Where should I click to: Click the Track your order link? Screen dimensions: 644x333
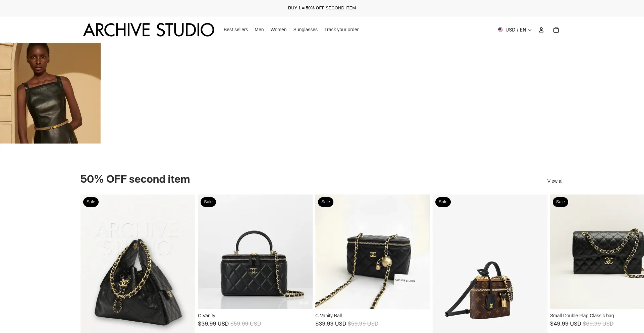(x=341, y=30)
